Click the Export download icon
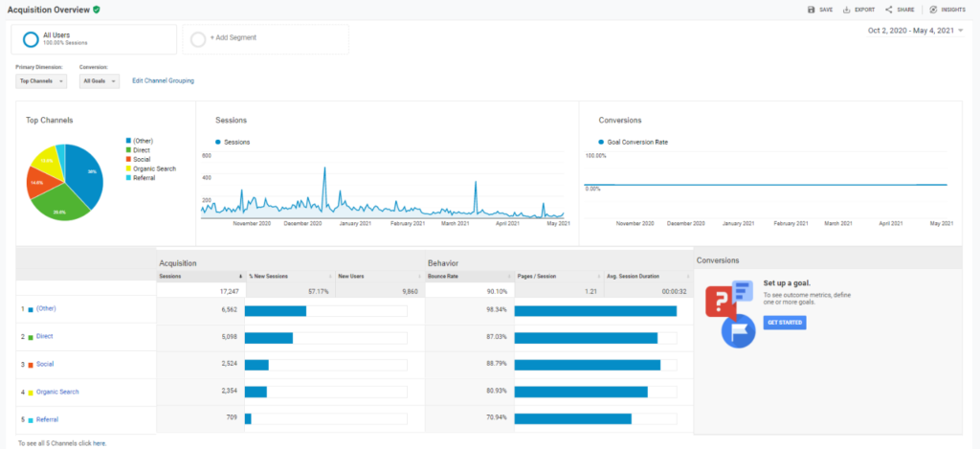This screenshot has width=980, height=449. tap(847, 10)
